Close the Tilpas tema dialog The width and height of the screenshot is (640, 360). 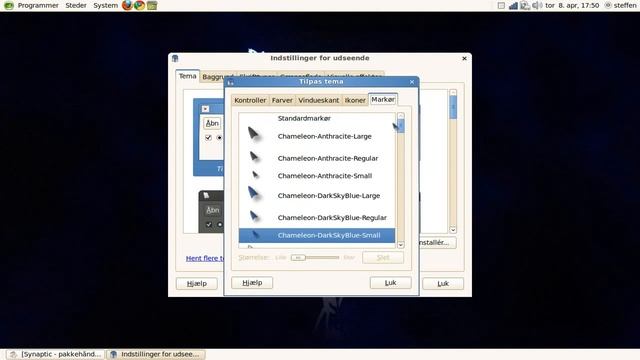pos(412,82)
